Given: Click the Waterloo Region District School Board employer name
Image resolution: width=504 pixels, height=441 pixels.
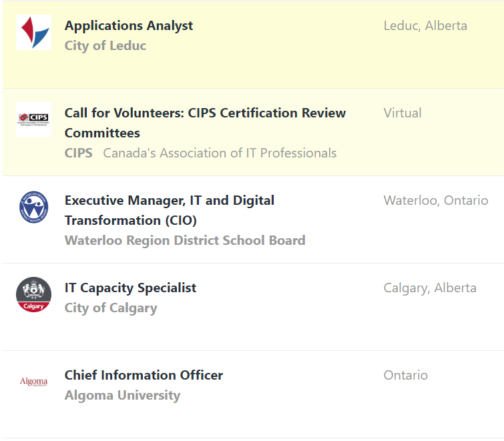Looking at the screenshot, I should click(185, 241).
